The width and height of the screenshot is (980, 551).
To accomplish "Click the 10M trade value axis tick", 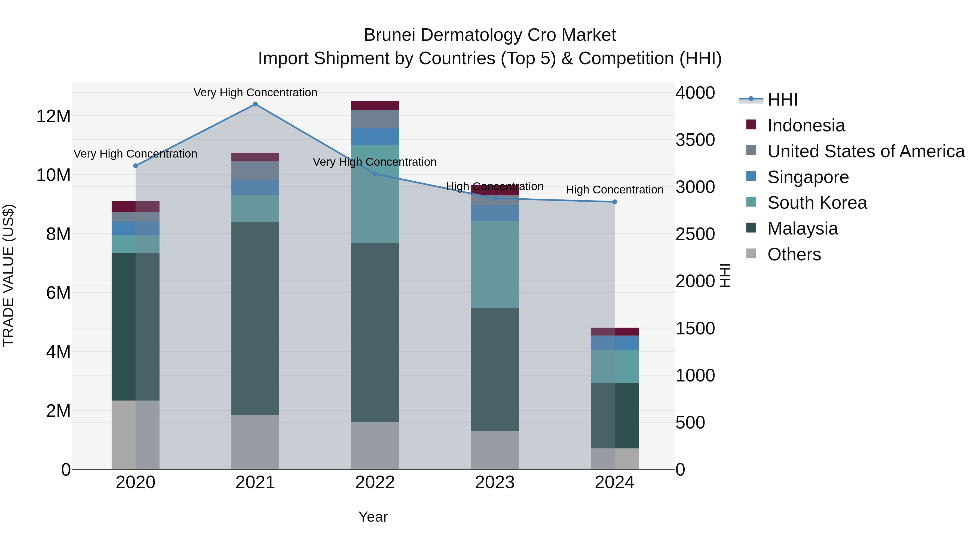I will tap(53, 175).
